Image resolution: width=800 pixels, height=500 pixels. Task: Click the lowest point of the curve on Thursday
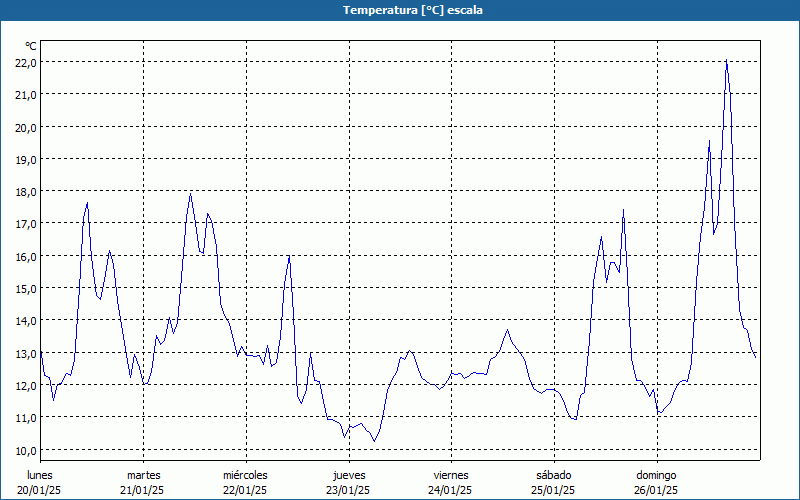(x=374, y=441)
